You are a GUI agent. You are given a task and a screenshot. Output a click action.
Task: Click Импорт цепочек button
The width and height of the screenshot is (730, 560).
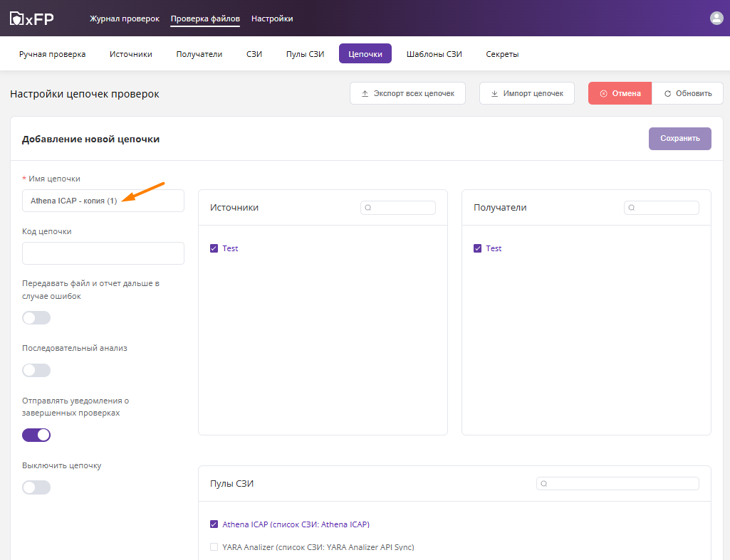[x=526, y=93]
